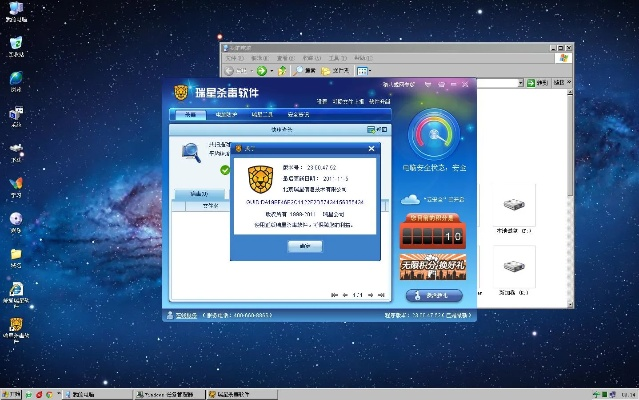
Task: Select the yellow folder desktop icon
Action: pos(16,258)
